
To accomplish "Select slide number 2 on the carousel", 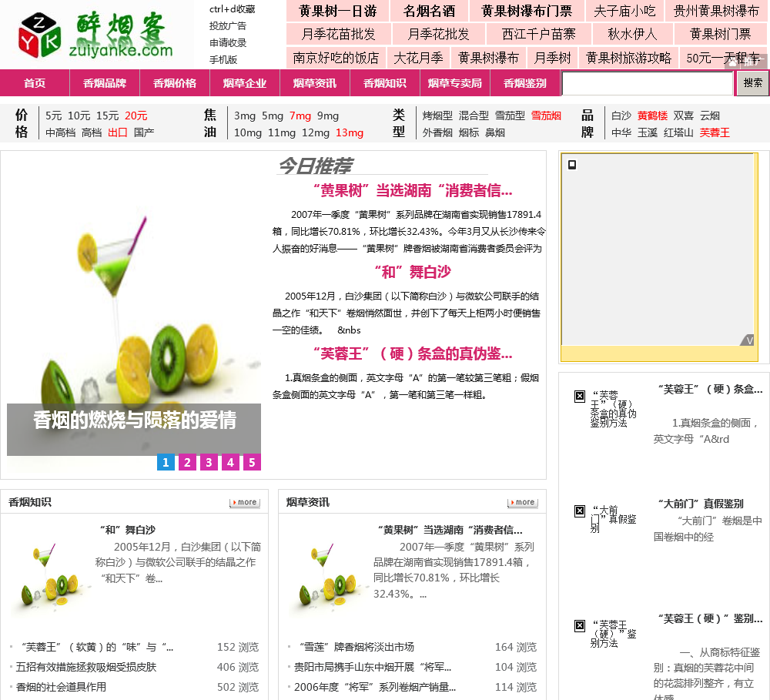I will 188,462.
